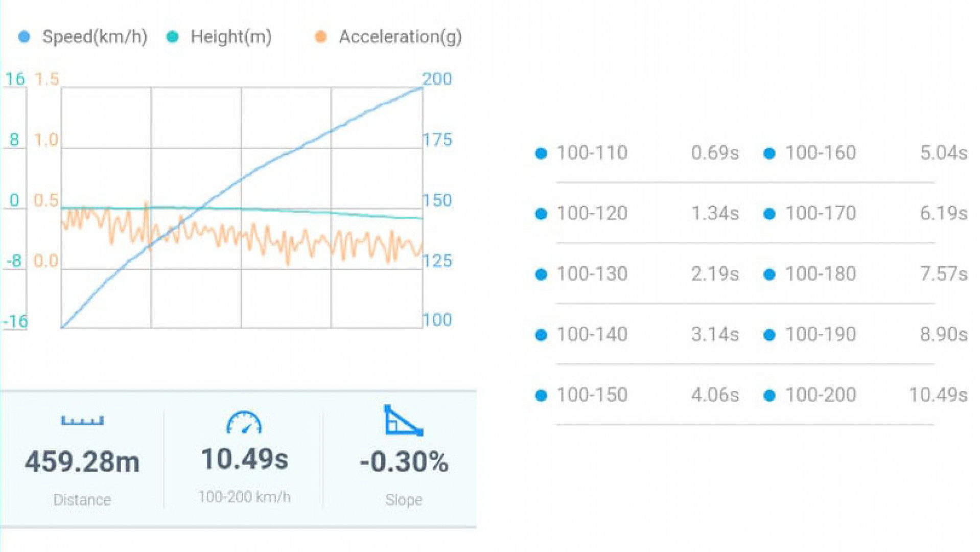This screenshot has width=980, height=552.
Task: Click the 100-200 split bullet
Action: (769, 396)
